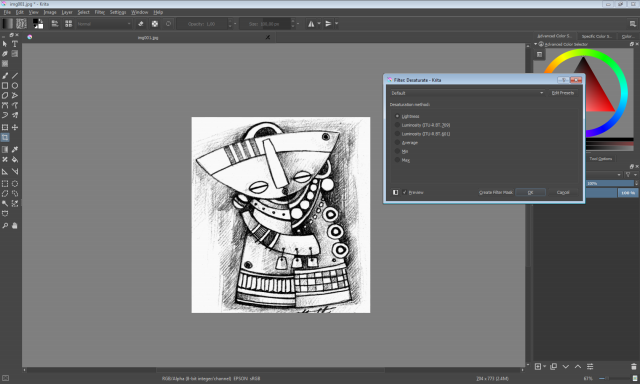Screen dimensions: 640x384
Task: Open the workspace chooser icon at top right
Action: point(632,24)
